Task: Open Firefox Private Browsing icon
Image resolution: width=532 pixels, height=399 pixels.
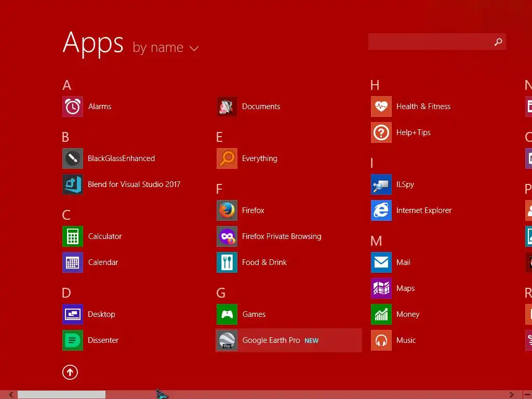Action: click(x=227, y=236)
